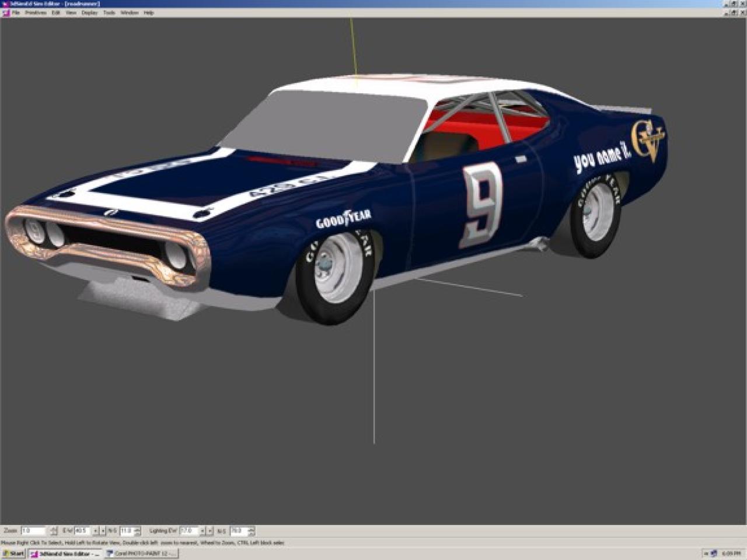
Task: Click the view N-S angle field
Action: (x=126, y=531)
